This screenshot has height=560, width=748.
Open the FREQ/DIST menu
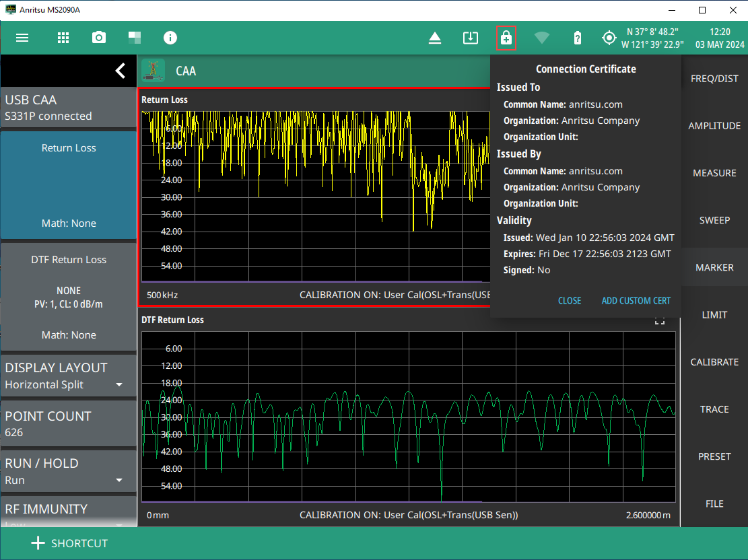click(714, 79)
